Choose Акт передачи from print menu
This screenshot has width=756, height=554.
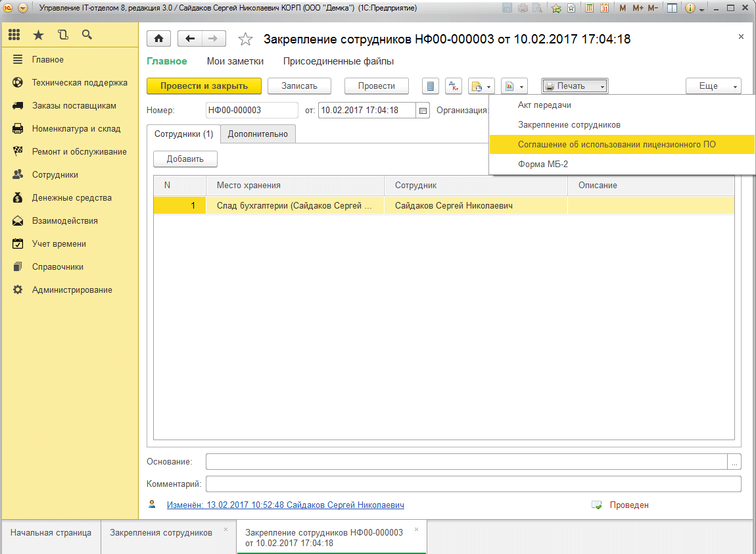(544, 105)
